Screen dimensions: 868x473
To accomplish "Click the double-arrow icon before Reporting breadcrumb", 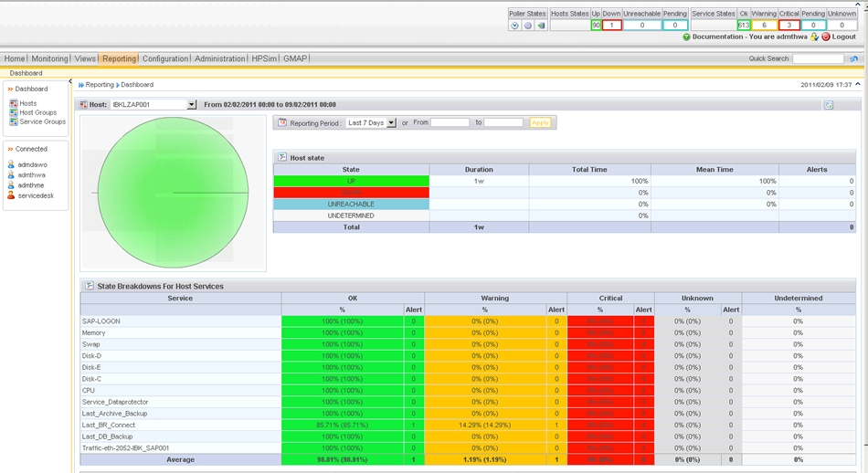I will point(81,85).
